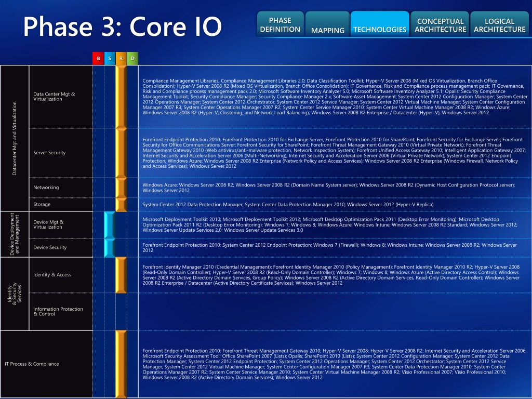The image size is (532, 399).
Task: Click the orange bar in IT Process & Compliance row
Action: click(121, 364)
